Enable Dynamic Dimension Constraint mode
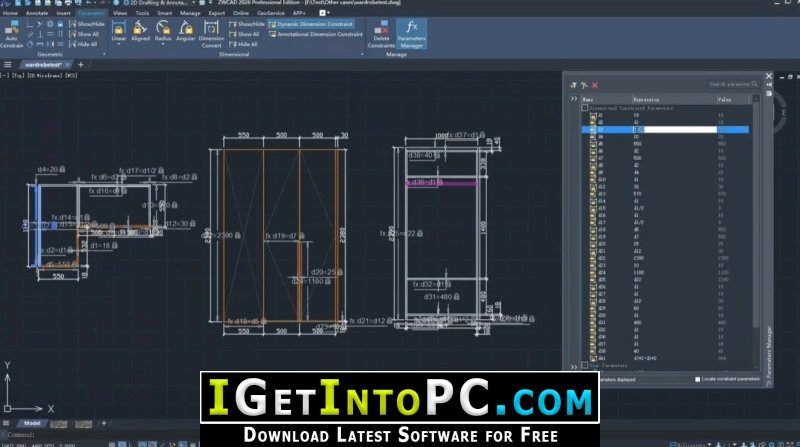Image resolution: width=800 pixels, height=447 pixels. pyautogui.click(x=311, y=24)
